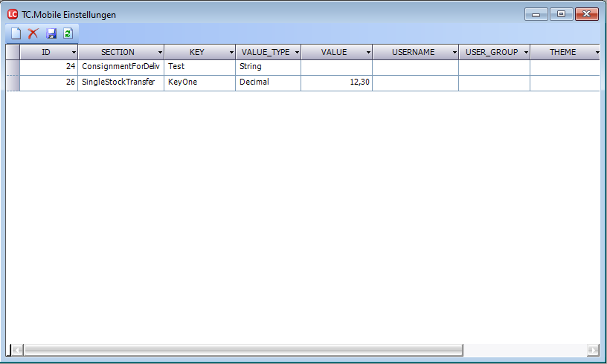607x364 pixels.
Task: Open the ID column filter dropdown
Action: (x=74, y=53)
